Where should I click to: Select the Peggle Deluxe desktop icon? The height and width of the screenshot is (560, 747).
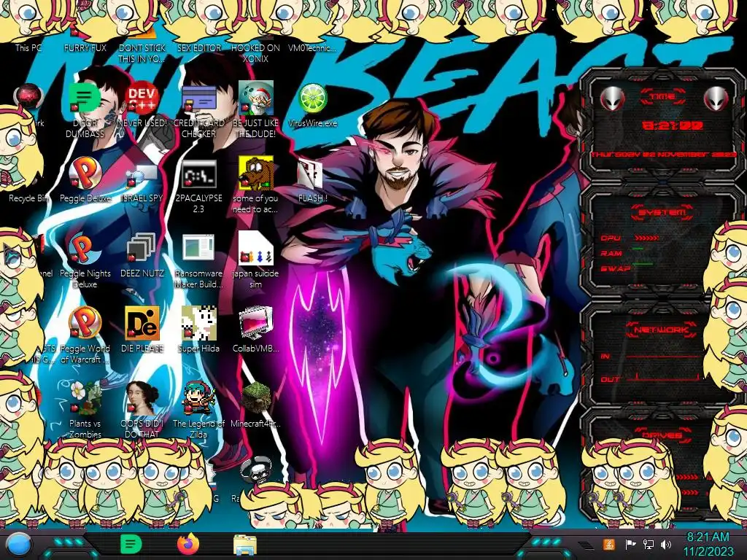coord(85,173)
